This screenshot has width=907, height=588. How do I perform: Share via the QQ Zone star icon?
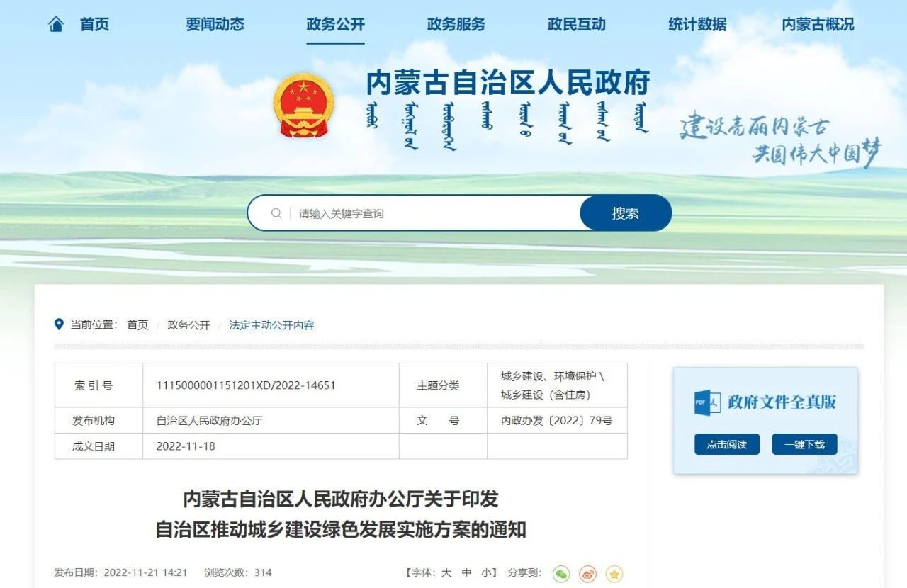click(614, 574)
